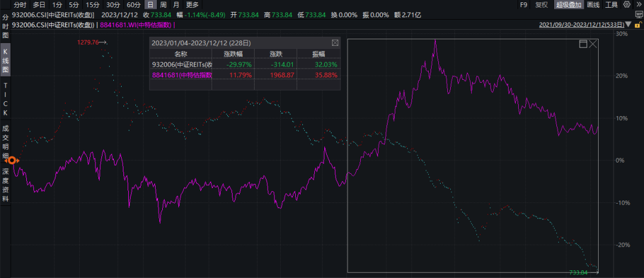644x278 pixels.
Task: Expand the toolbar with the double-chevron icon
Action: [x=638, y=5]
